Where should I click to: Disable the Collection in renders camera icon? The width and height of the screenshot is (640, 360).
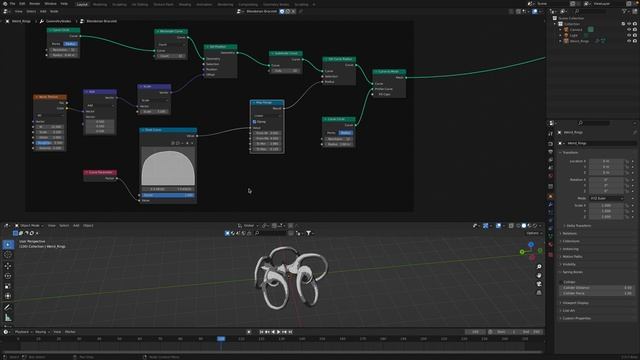[x=635, y=24]
